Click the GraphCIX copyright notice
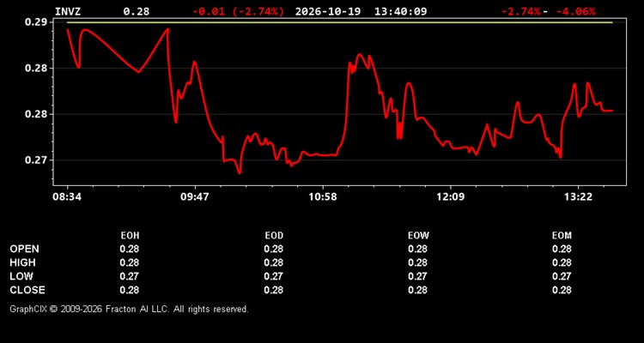 coord(129,309)
